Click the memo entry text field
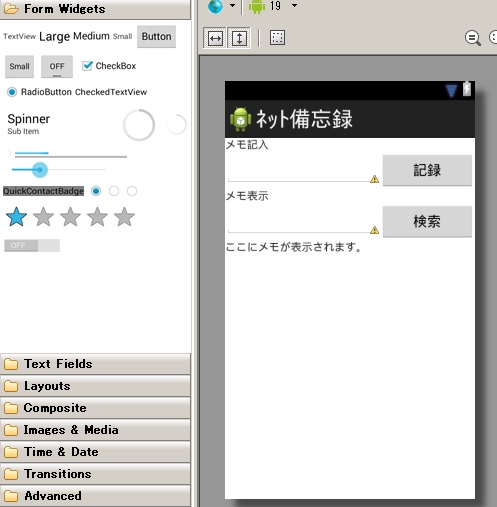 click(x=303, y=170)
